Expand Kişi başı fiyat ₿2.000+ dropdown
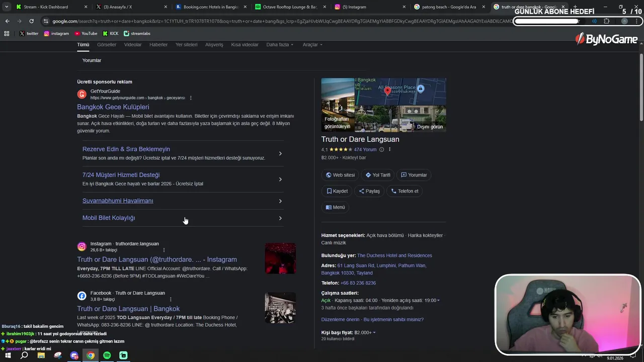This screenshot has width=644, height=362. tap(374, 333)
